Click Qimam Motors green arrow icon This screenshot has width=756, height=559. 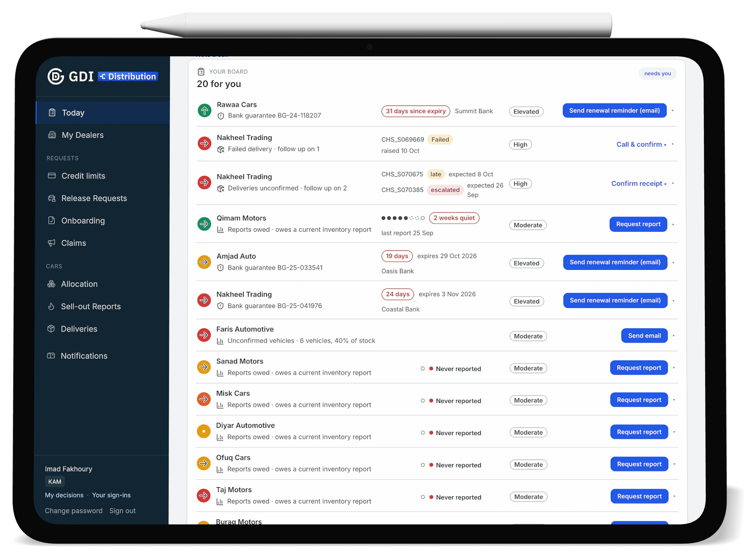click(204, 223)
